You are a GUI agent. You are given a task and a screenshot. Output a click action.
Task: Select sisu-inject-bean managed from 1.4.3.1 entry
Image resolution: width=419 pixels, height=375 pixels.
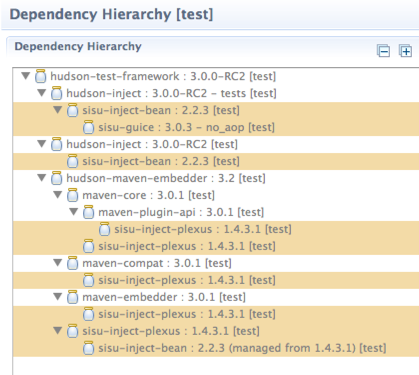click(x=242, y=348)
